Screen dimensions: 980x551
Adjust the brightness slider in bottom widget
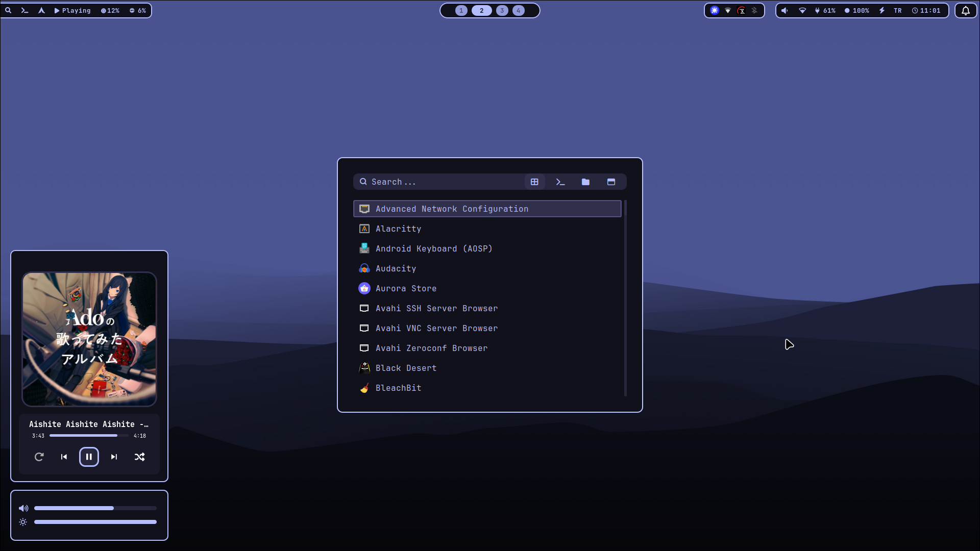[95, 522]
